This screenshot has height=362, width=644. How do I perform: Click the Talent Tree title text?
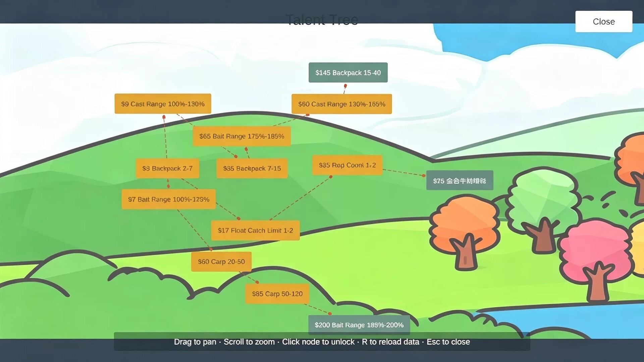point(322,20)
